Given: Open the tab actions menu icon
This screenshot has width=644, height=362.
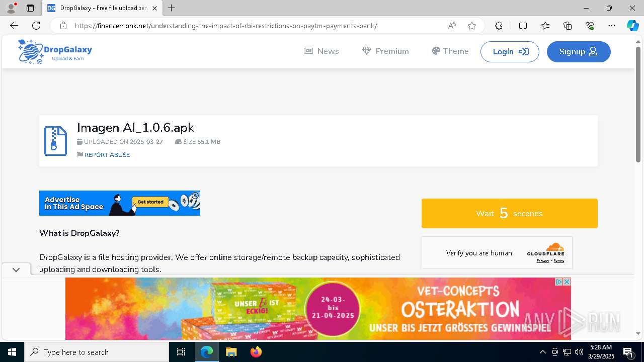Looking at the screenshot, I should [x=30, y=8].
